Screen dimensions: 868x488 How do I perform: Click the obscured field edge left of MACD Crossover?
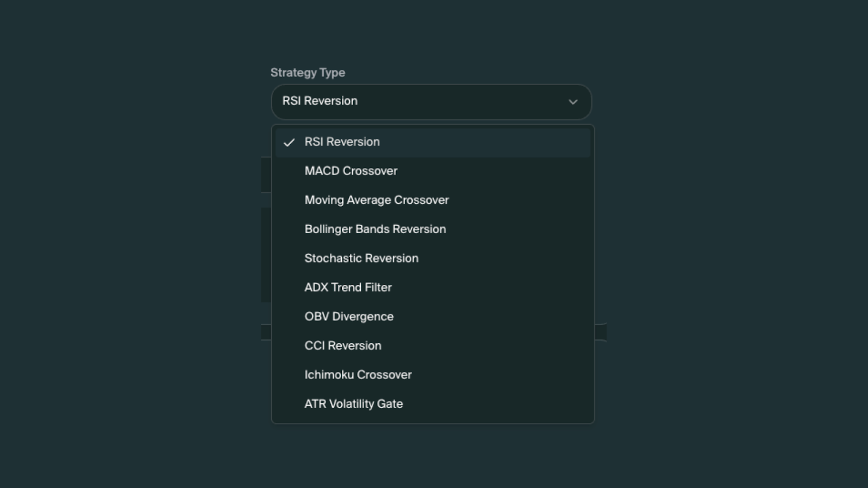(x=266, y=175)
